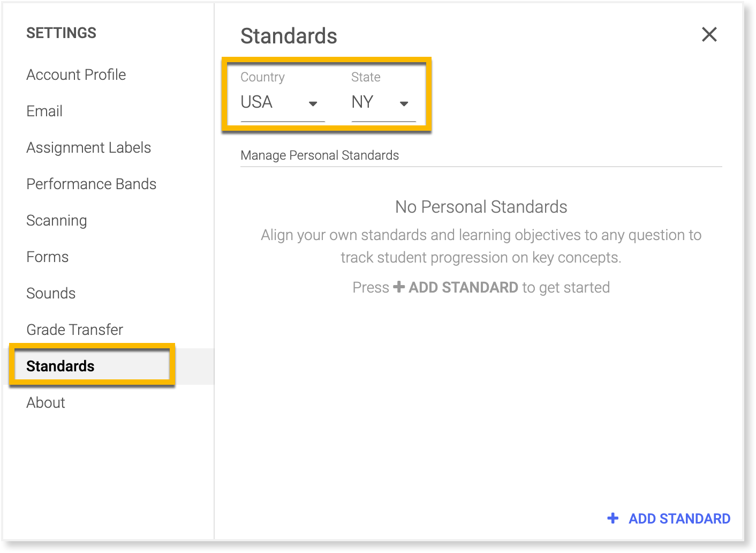Click the plus icon beside ADD STANDARD
Viewport: 756px width, 553px height.
tap(613, 518)
